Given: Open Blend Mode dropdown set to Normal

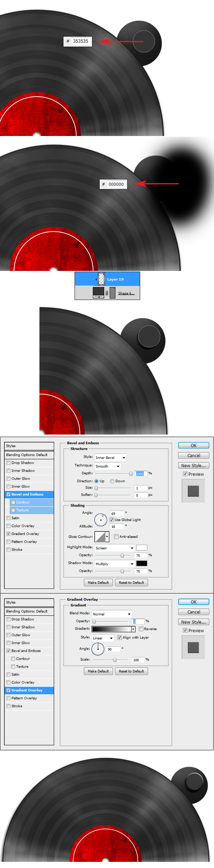Looking at the screenshot, I should [112, 614].
